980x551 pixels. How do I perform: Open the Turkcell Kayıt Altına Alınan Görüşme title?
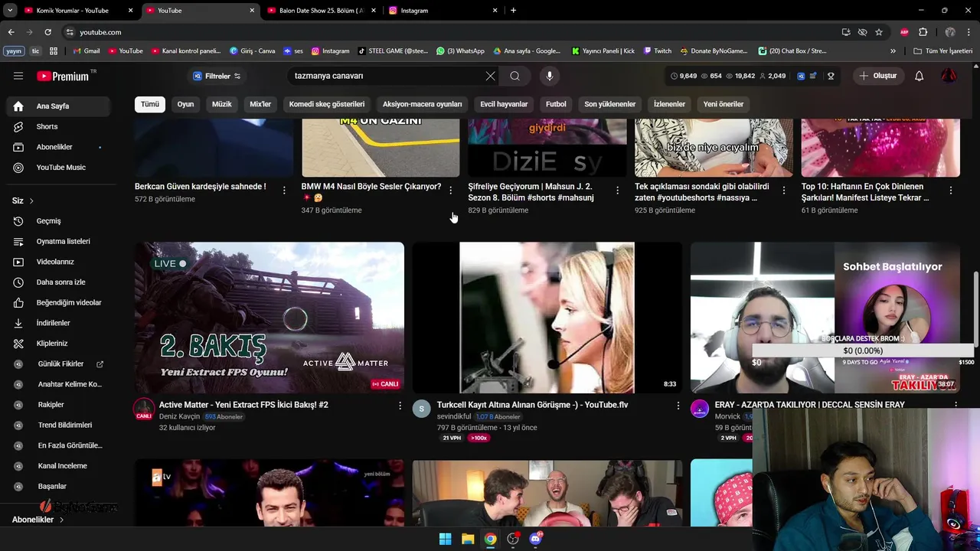532,405
